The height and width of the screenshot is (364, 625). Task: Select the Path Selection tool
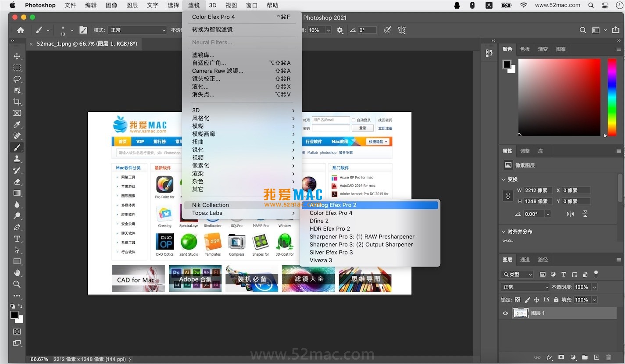coord(17,250)
